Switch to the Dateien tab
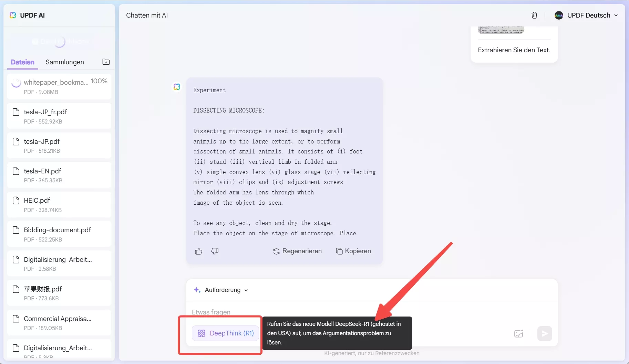The height and width of the screenshot is (364, 629). point(23,62)
